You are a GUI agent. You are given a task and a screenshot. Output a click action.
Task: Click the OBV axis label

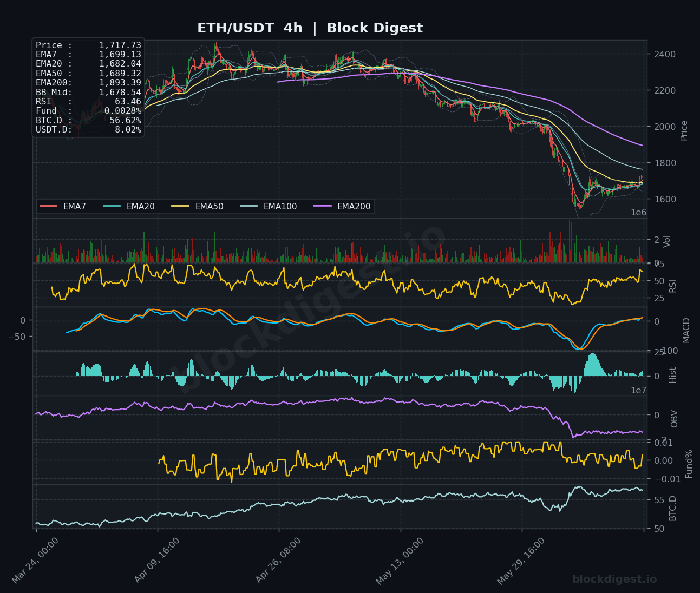pyautogui.click(x=674, y=419)
